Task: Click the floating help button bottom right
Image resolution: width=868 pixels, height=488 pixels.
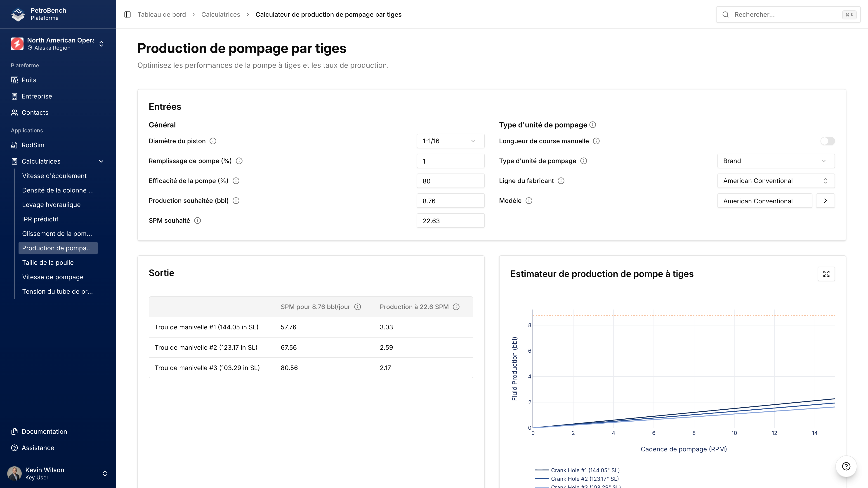Action: pos(847,466)
